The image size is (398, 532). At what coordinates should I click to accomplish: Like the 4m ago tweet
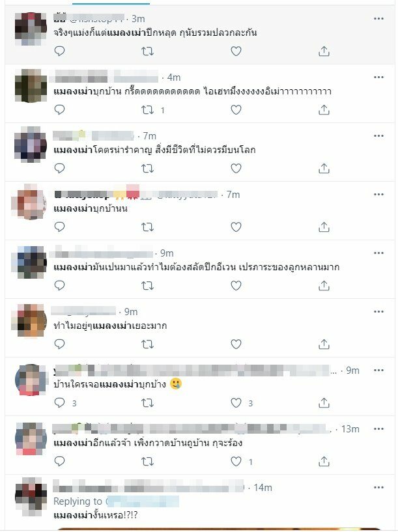point(236,110)
